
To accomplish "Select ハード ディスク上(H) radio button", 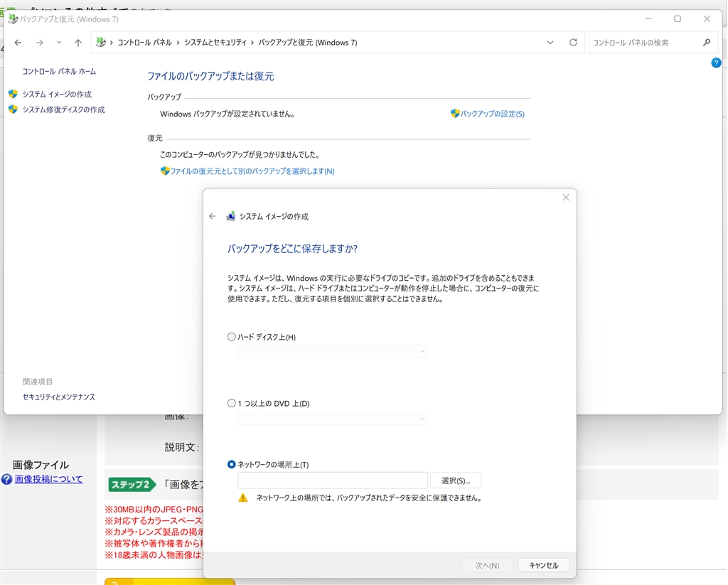I will 231,337.
